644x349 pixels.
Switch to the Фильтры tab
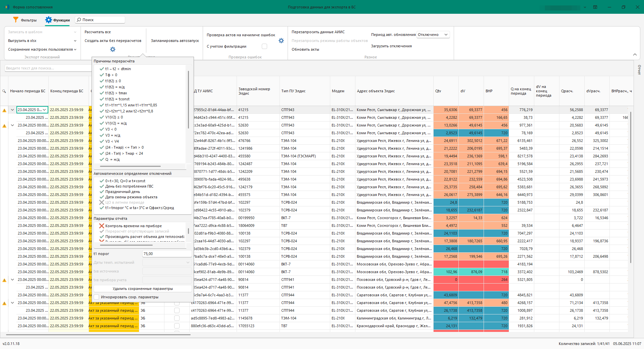pyautogui.click(x=25, y=20)
